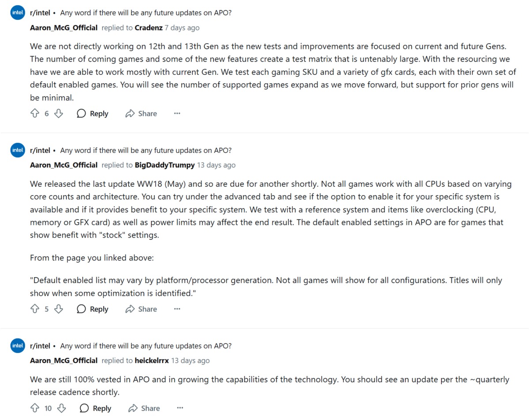529x420 pixels.
Task: Open Cradenz user profile
Action: pyautogui.click(x=149, y=28)
